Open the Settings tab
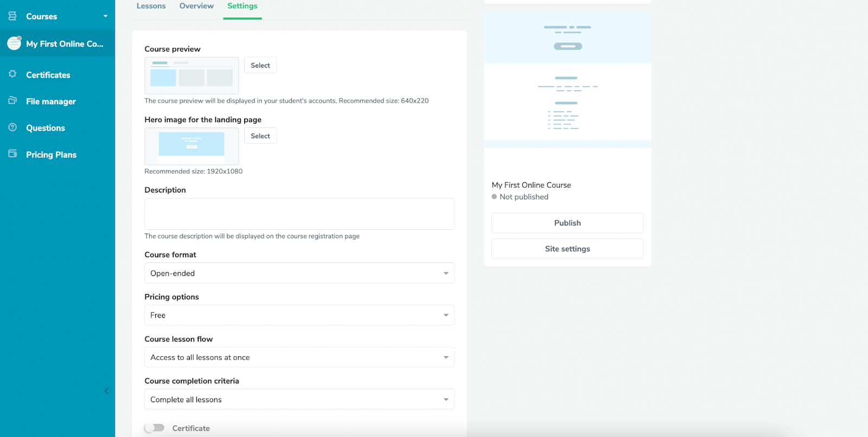 click(242, 6)
